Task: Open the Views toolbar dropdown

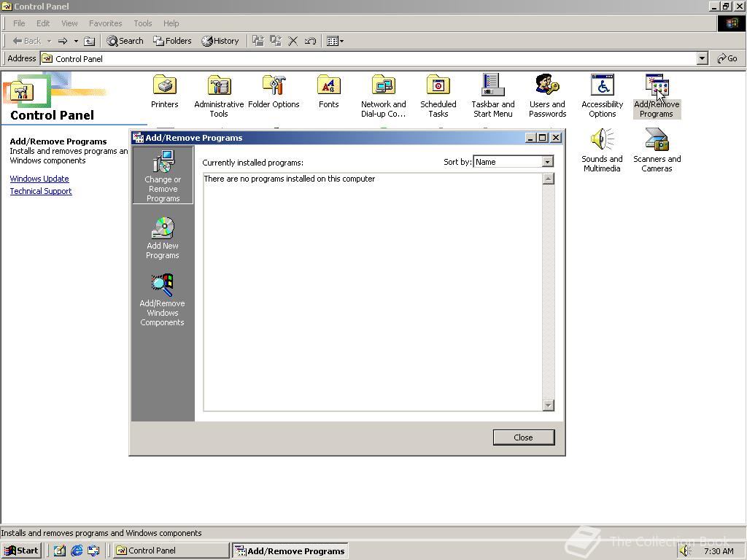Action: (336, 41)
